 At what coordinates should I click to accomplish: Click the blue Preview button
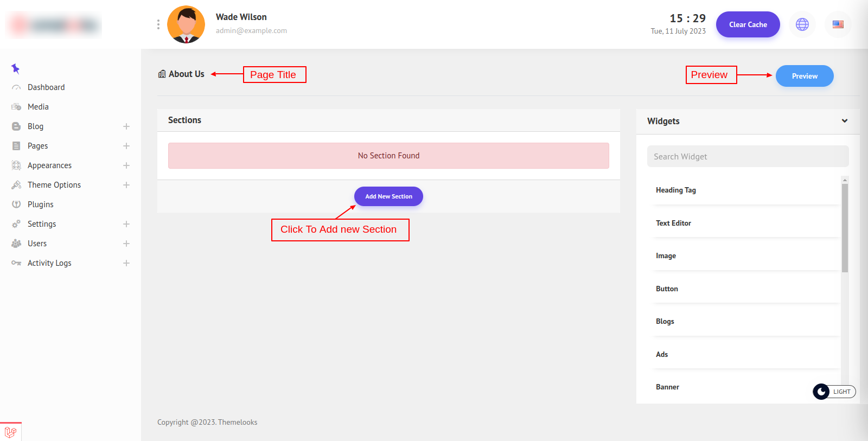pos(804,76)
